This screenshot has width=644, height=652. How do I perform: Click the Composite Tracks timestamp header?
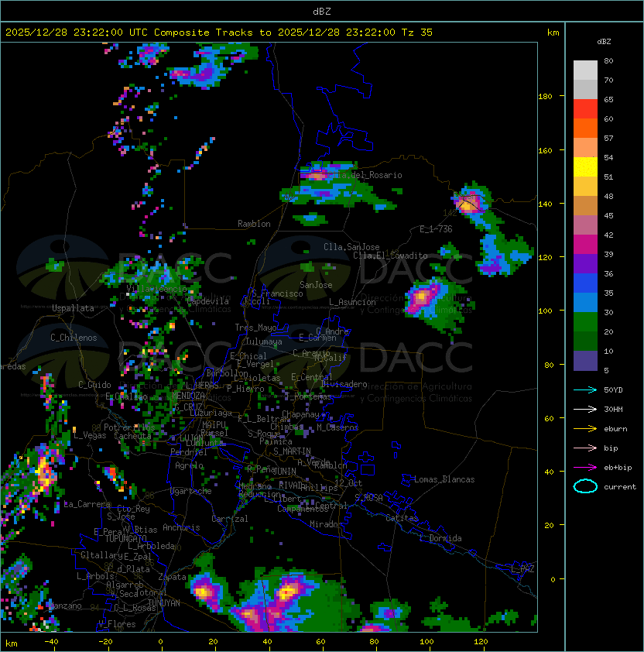(x=219, y=33)
